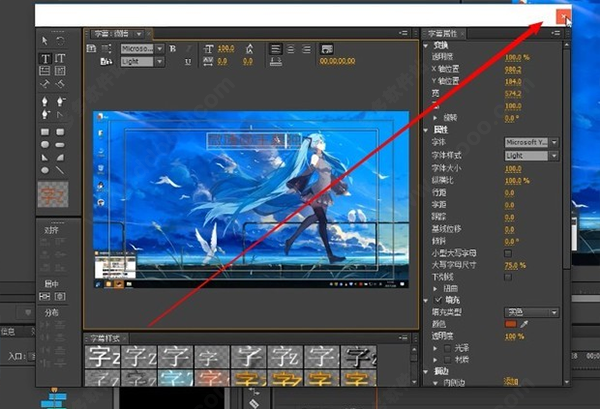Select the Delete Anchor Point tool
Viewport: 600px width, 409px height.
pos(60,101)
